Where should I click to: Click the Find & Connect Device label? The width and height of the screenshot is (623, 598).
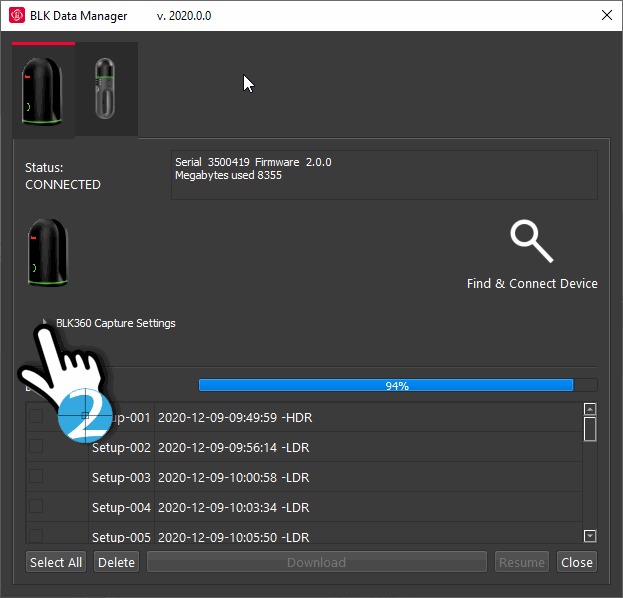[x=532, y=283]
